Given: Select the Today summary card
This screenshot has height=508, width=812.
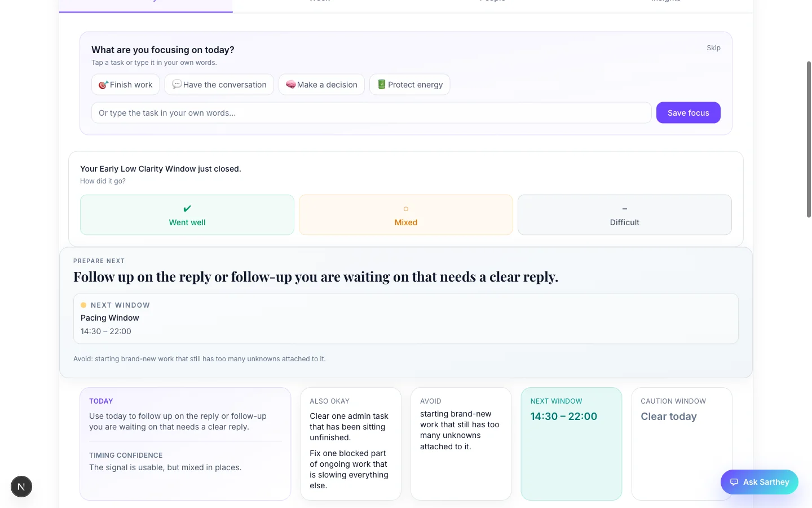Looking at the screenshot, I should (x=185, y=444).
